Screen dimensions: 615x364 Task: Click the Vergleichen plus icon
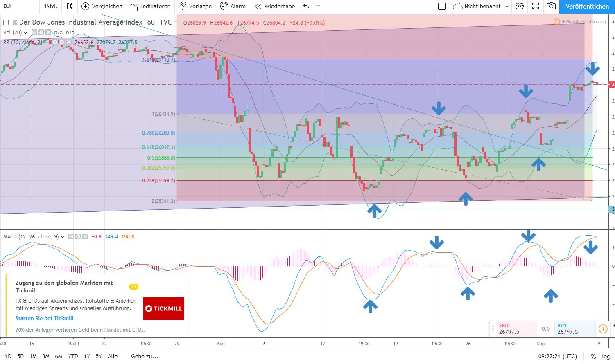pos(85,6)
